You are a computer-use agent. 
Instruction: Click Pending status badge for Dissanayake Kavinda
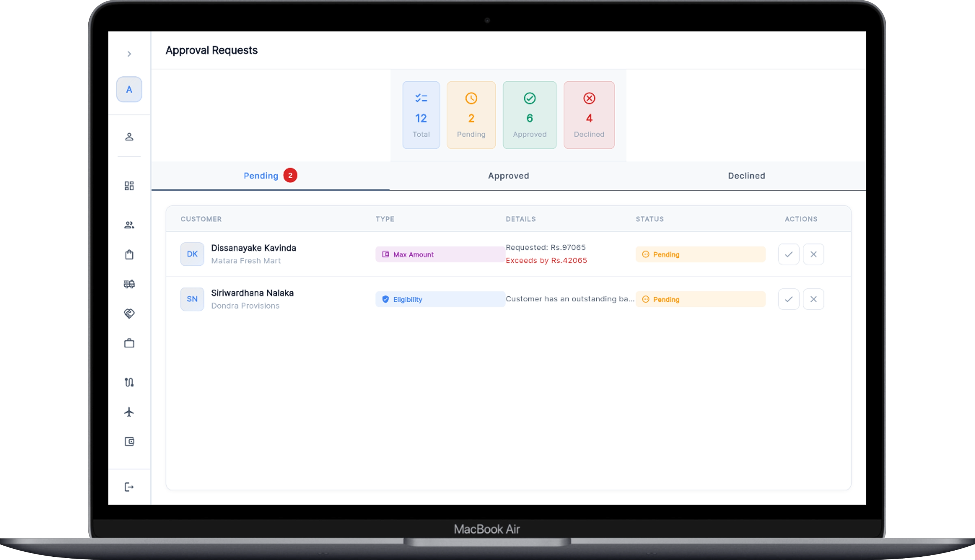pyautogui.click(x=700, y=254)
